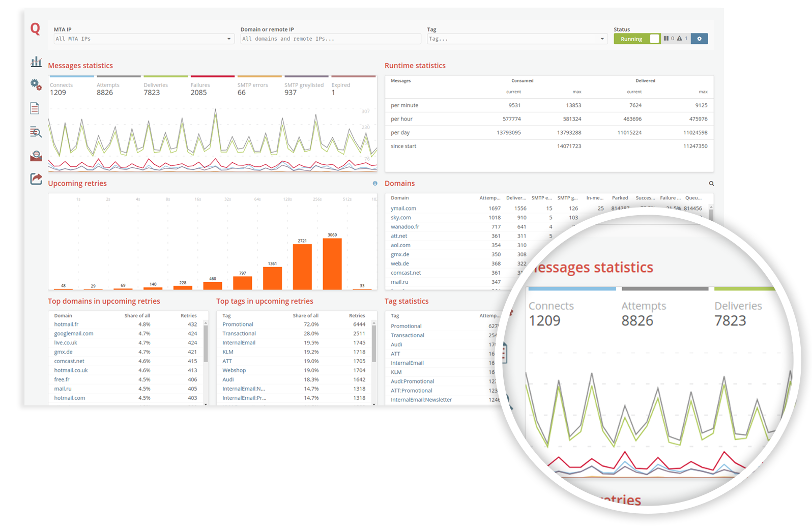The width and height of the screenshot is (812, 530).
Task: Click the pause icon in Status bar
Action: pyautogui.click(x=666, y=39)
